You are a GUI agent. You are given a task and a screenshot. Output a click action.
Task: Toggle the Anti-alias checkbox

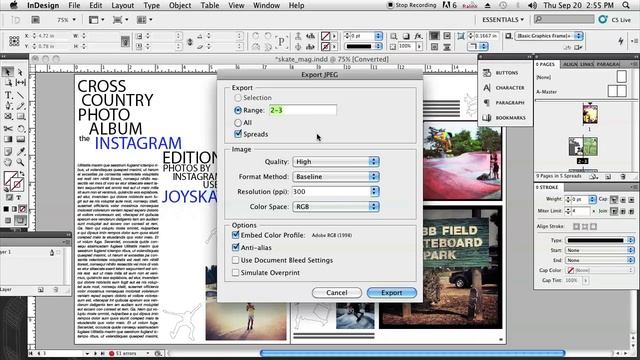click(x=236, y=247)
